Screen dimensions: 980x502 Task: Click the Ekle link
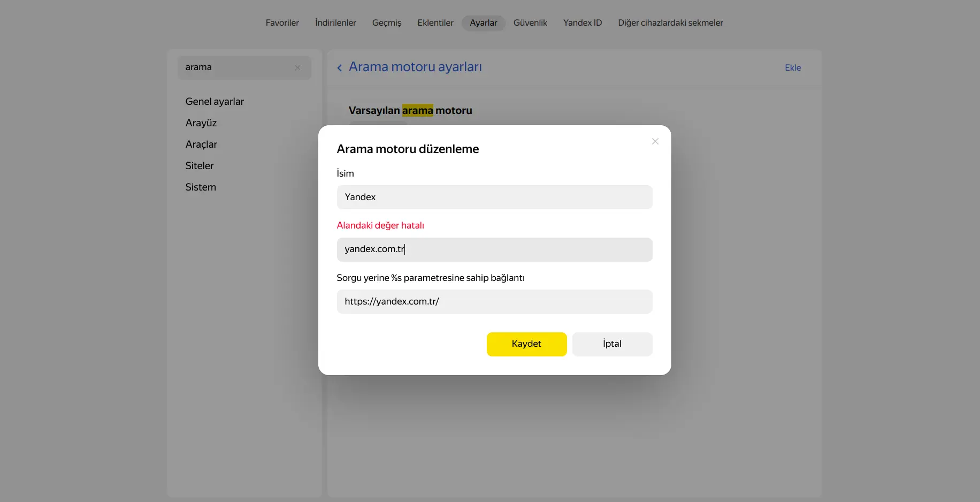click(x=793, y=68)
